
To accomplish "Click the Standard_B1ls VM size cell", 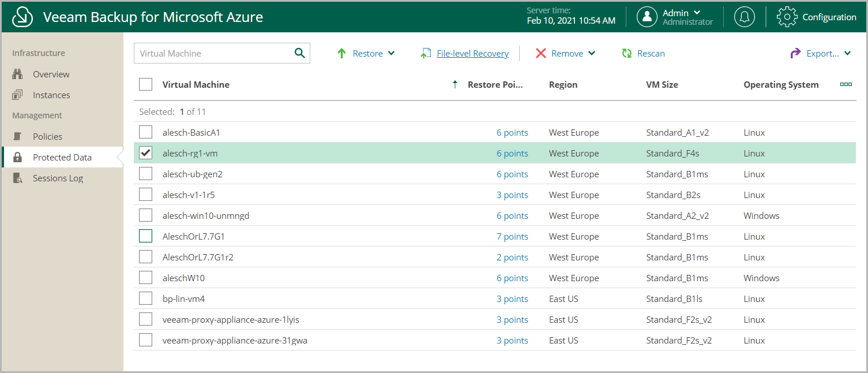I will pos(674,299).
